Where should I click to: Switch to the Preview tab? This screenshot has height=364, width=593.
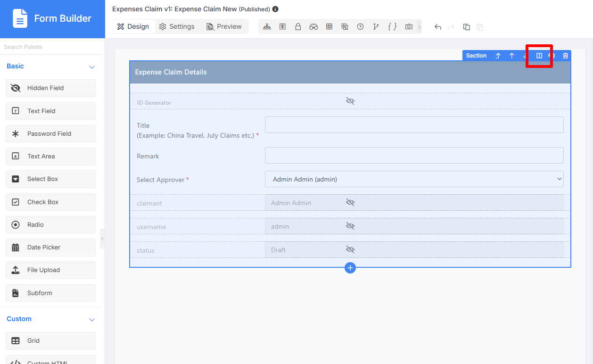(224, 26)
